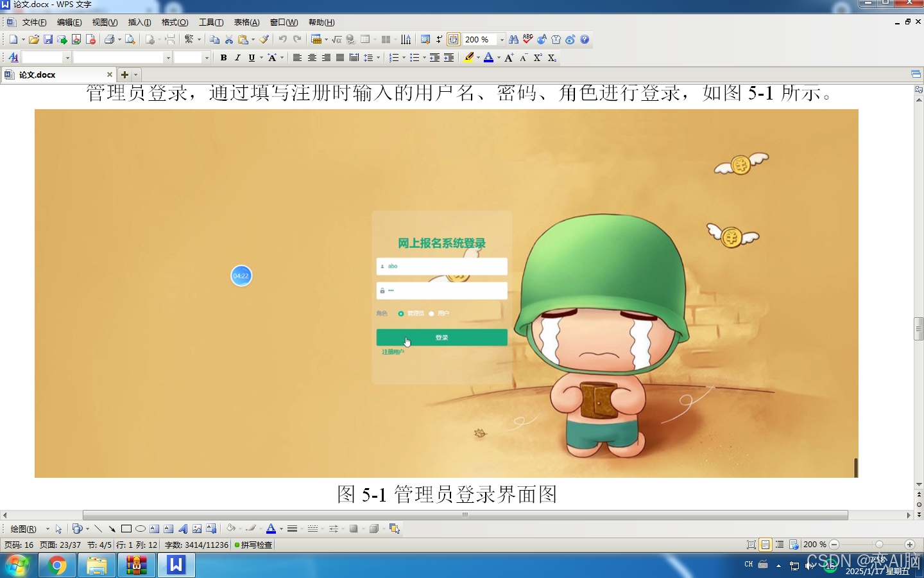
Task: Expand the font color dropdown arrow
Action: [x=499, y=58]
